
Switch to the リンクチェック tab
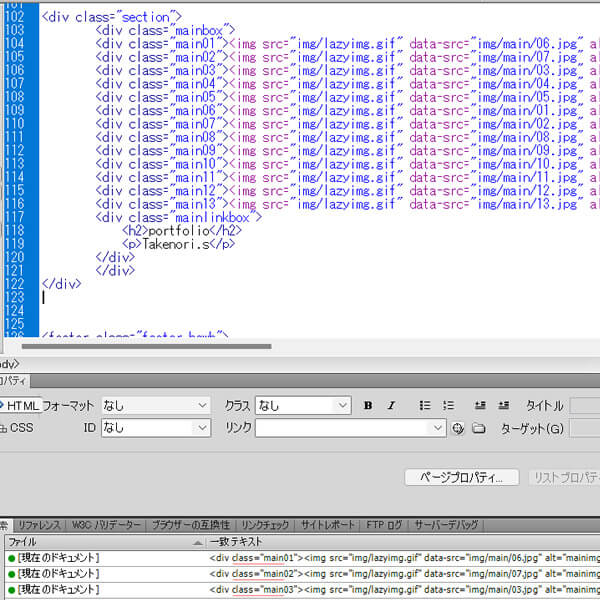tap(265, 524)
